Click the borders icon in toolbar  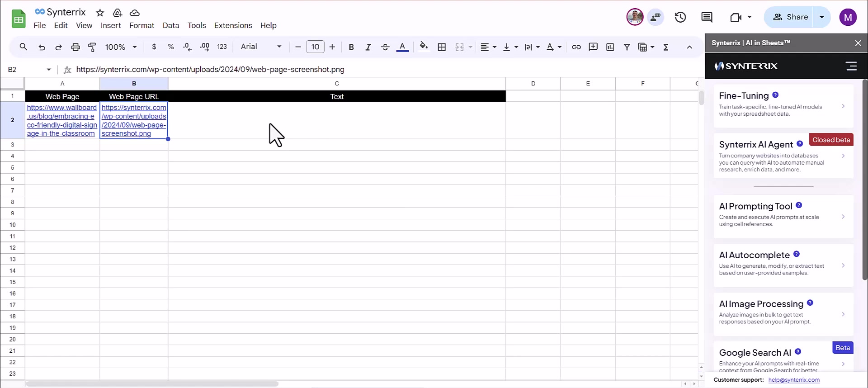point(442,47)
